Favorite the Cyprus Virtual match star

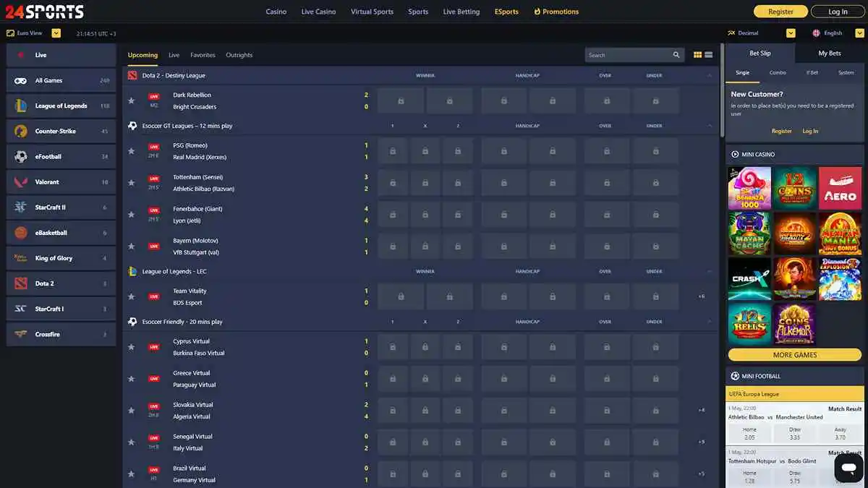[131, 347]
